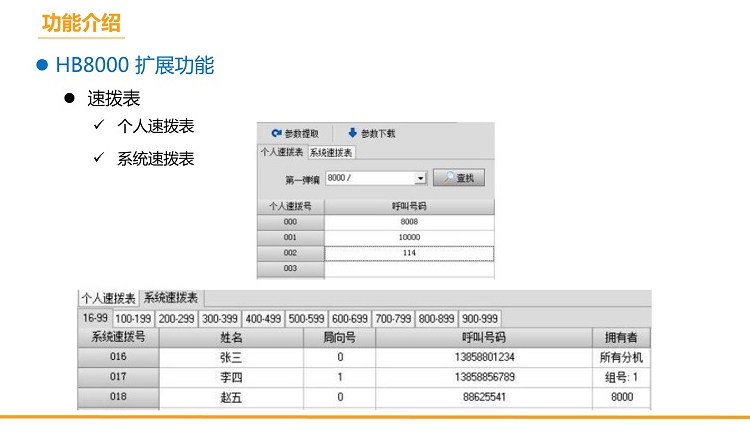Select system speed dial row 018
The image size is (750, 436).
118,397
